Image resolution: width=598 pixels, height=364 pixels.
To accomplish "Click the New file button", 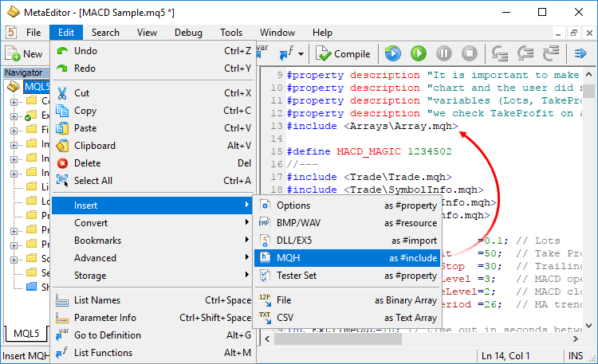I will 24,54.
